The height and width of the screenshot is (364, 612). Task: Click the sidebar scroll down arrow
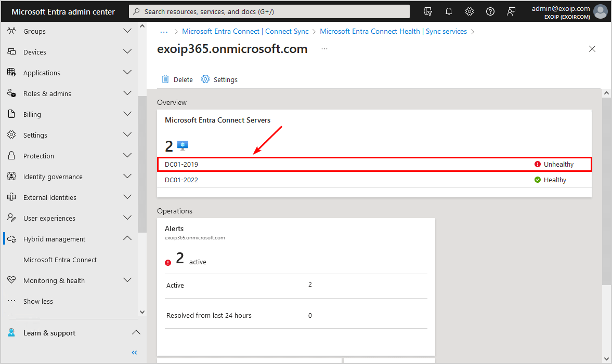[142, 312]
